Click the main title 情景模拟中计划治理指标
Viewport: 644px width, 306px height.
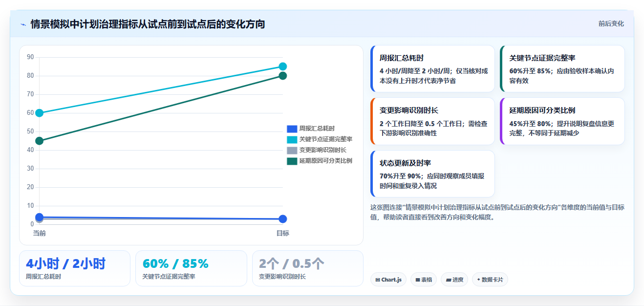(148, 24)
